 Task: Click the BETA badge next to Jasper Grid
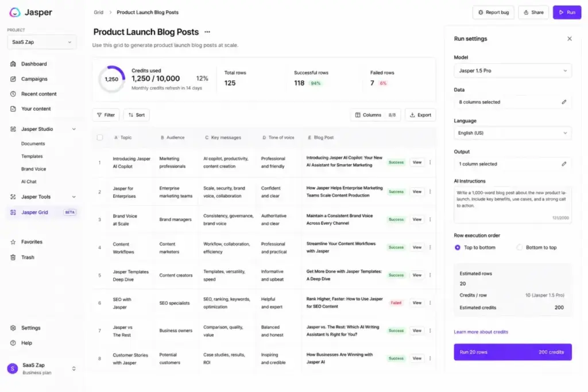tap(69, 212)
